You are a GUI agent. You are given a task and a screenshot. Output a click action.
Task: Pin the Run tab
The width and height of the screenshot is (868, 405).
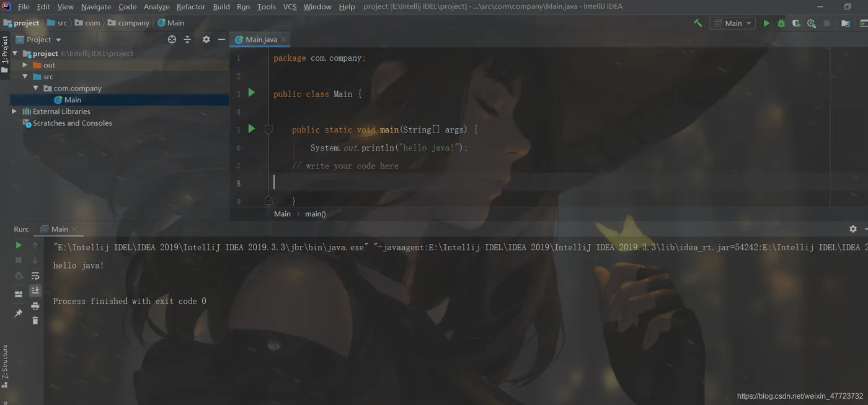point(19,313)
